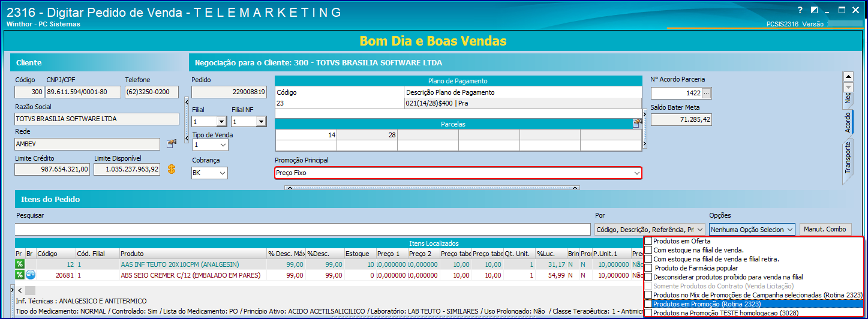
Task: Switch to the Neg side tab
Action: tap(848, 99)
